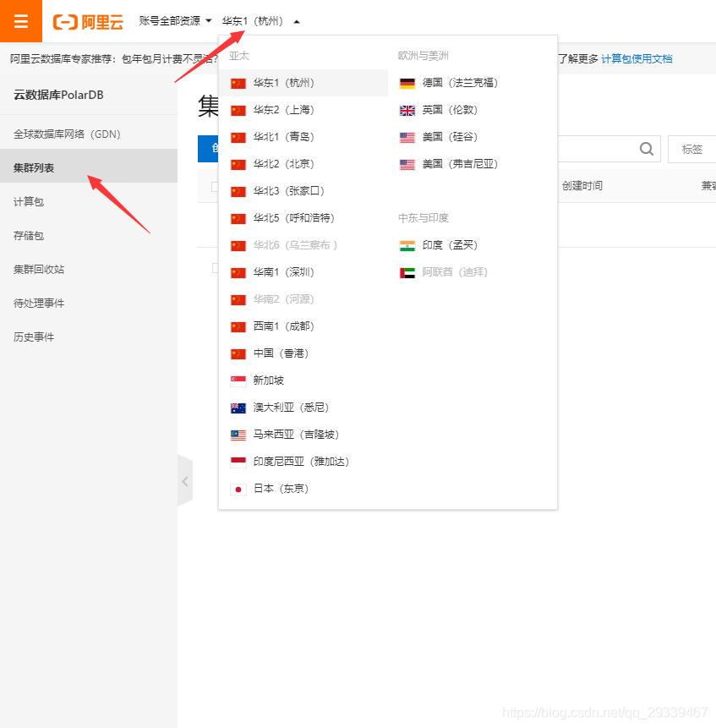The height and width of the screenshot is (728, 716).
Task: Click the Malaysian flag icon
Action: tap(238, 435)
